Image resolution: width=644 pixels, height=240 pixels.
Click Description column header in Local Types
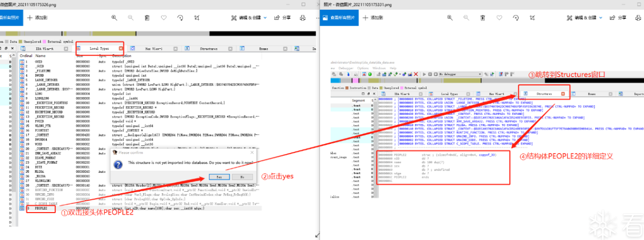121,55
